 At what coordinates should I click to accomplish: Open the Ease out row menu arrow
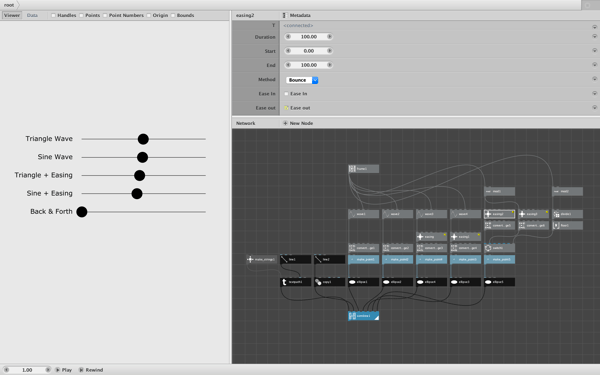pyautogui.click(x=595, y=108)
